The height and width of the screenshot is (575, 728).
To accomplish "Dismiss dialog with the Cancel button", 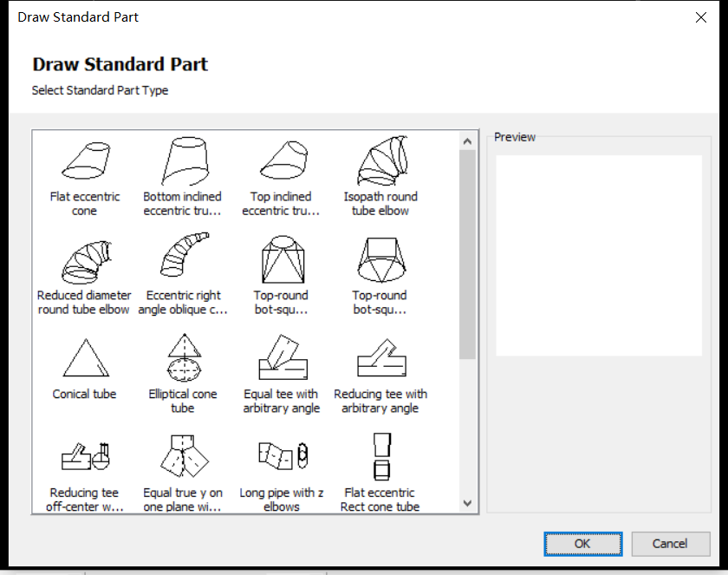I will pos(671,544).
